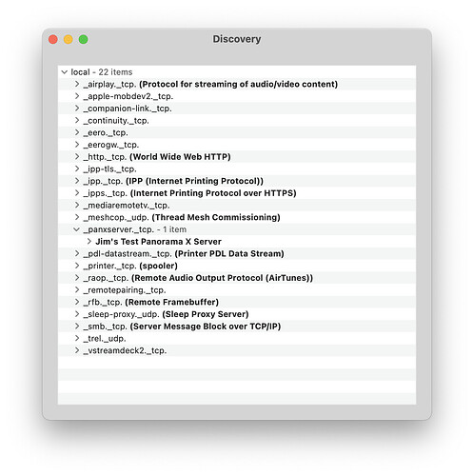Image resolution: width=473 pixels, height=476 pixels.
Task: Select the _sleep-proxy._udp. Sleep Proxy Server row
Action: click(237, 314)
